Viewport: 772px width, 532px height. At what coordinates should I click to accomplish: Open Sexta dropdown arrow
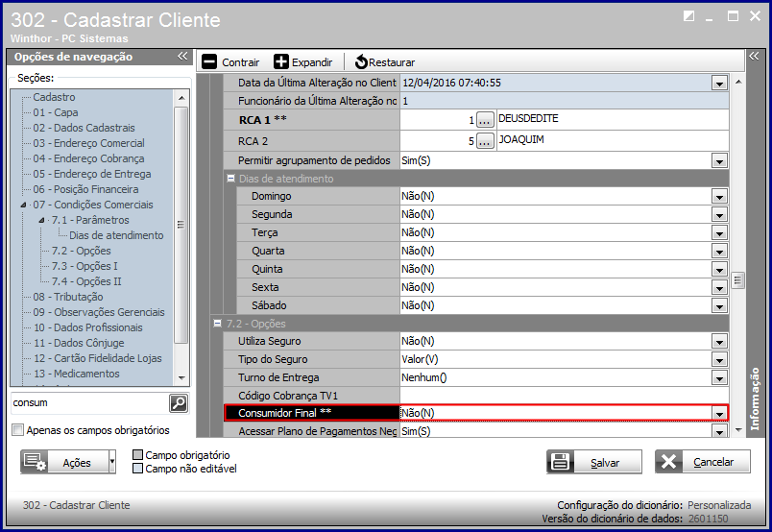click(x=719, y=288)
